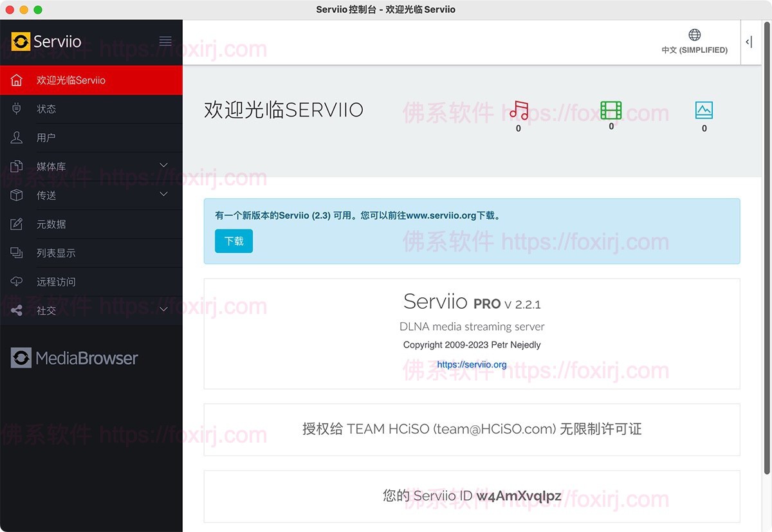
Task: Open the 状态 page from the sidebar
Action: (45, 108)
